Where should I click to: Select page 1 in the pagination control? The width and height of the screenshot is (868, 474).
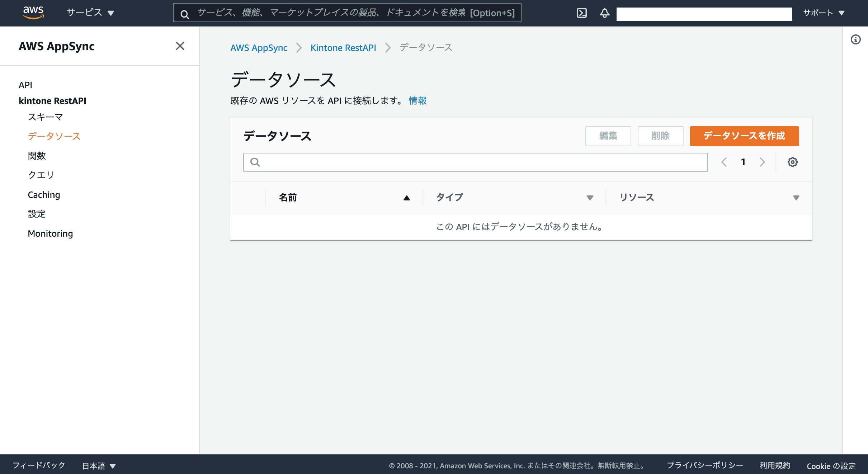coord(743,162)
